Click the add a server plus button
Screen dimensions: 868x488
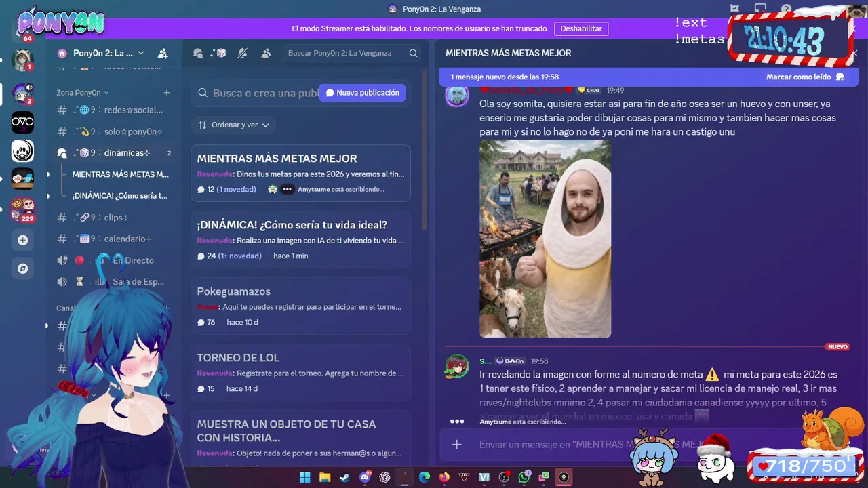coord(22,240)
